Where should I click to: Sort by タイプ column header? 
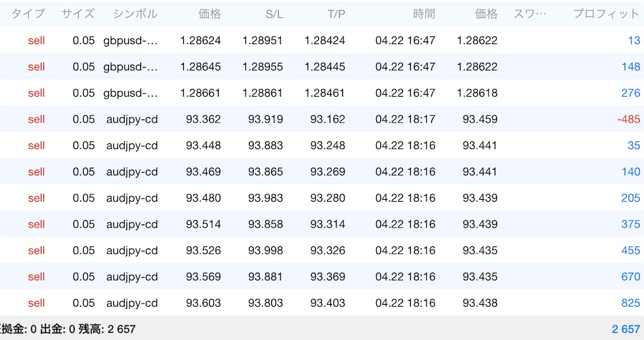[28, 14]
